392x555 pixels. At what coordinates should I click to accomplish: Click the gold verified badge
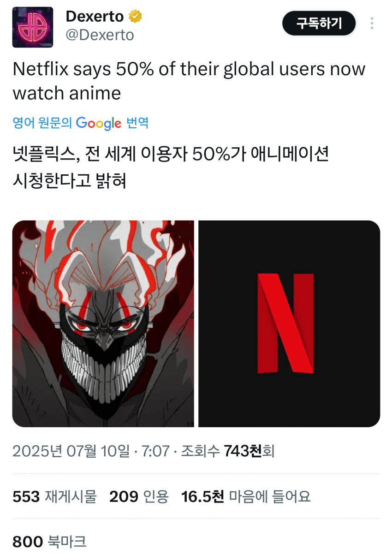tap(135, 17)
